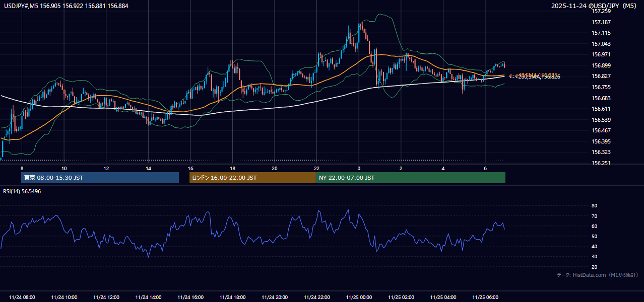The width and height of the screenshot is (644, 302).
Task: Click the 11/25 00:00 date label
Action: [x=359, y=297]
